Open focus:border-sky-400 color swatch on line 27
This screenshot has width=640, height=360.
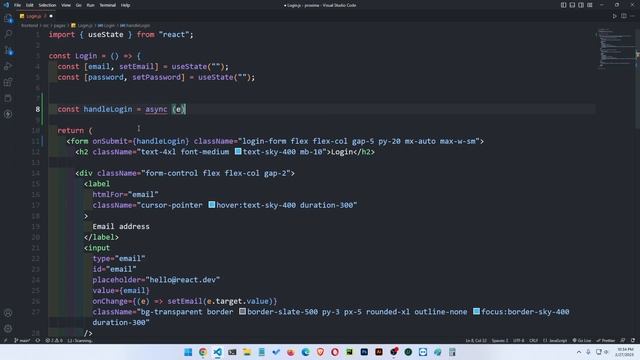(476, 311)
